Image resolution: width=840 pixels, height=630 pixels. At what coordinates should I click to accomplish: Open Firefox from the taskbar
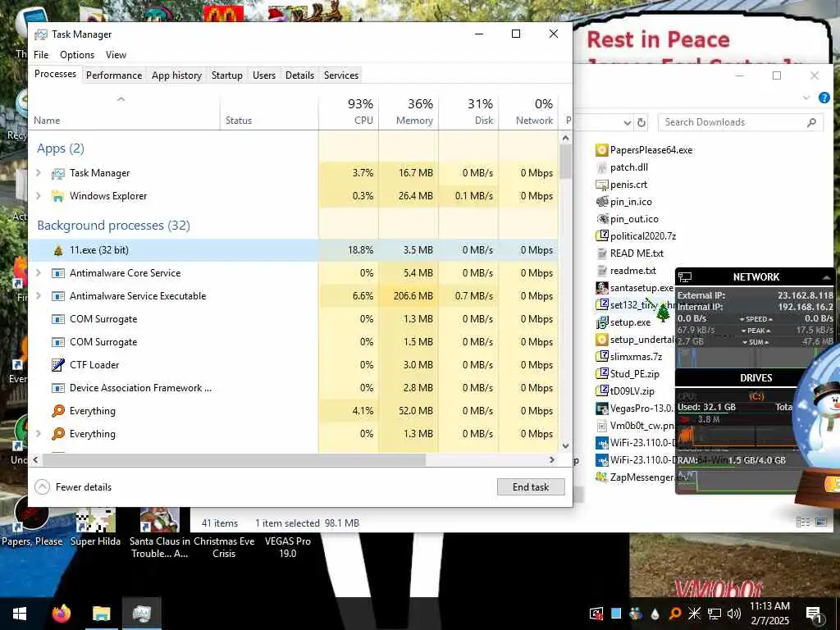(x=62, y=613)
